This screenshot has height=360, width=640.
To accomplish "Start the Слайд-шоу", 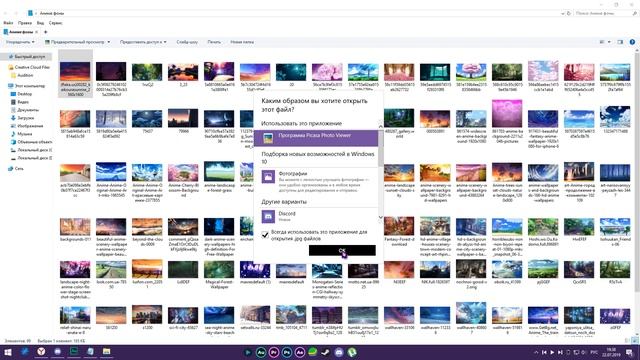I will point(187,42).
